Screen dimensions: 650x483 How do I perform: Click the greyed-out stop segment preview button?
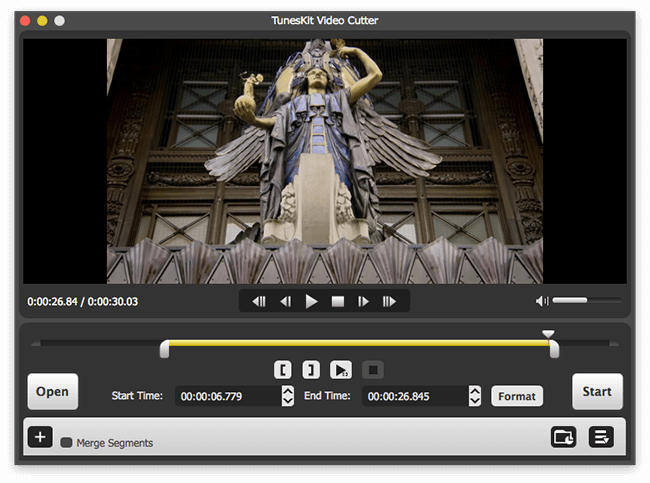point(373,370)
